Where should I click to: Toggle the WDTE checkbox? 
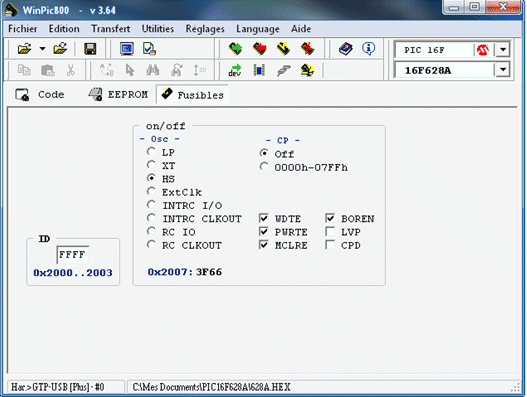[264, 219]
